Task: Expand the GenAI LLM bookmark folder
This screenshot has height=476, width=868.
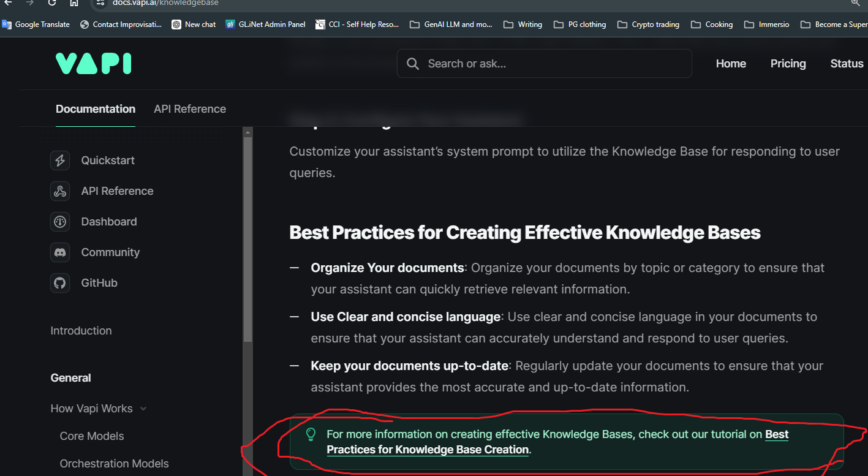Action: point(452,25)
